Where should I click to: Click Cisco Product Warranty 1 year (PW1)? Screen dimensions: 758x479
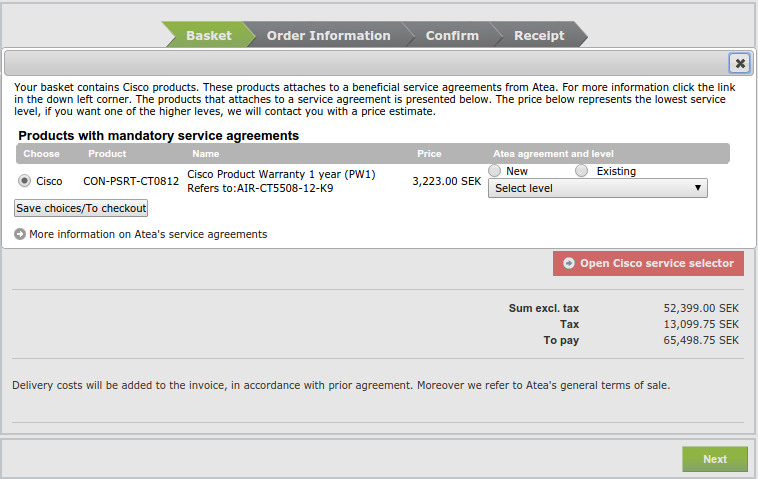tap(281, 174)
